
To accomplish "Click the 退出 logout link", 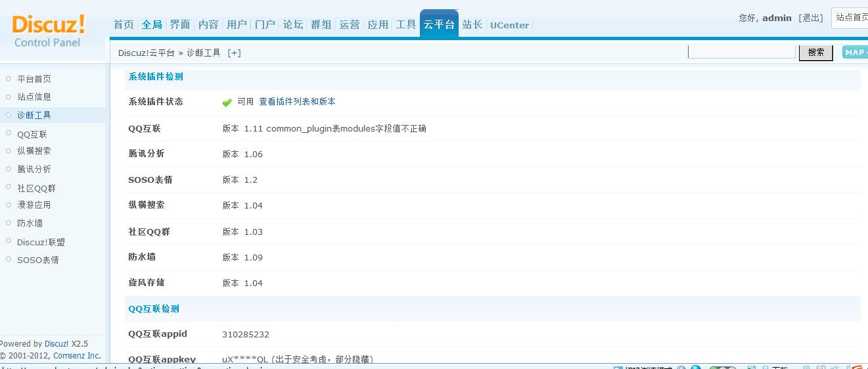I will (811, 18).
